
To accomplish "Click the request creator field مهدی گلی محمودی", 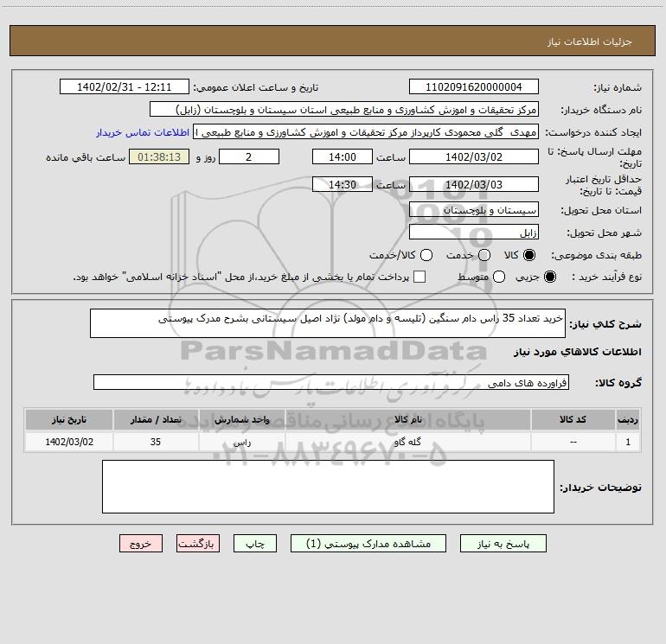I will [366, 131].
